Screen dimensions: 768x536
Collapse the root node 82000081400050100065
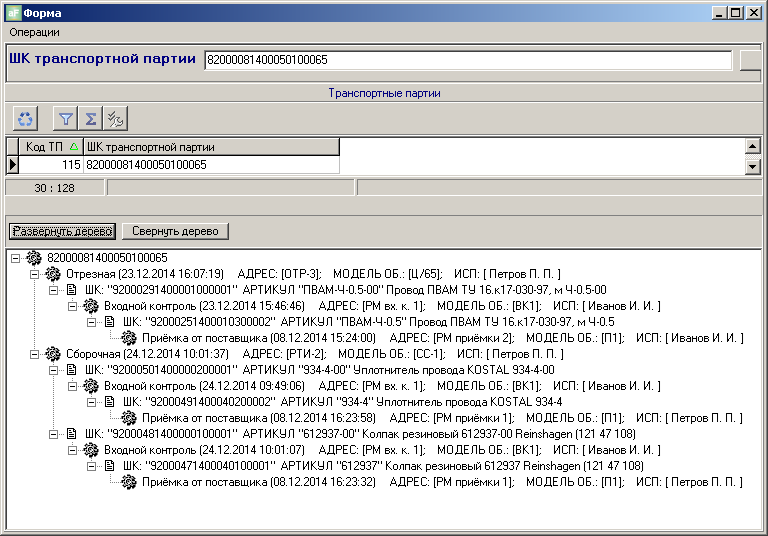[16, 258]
